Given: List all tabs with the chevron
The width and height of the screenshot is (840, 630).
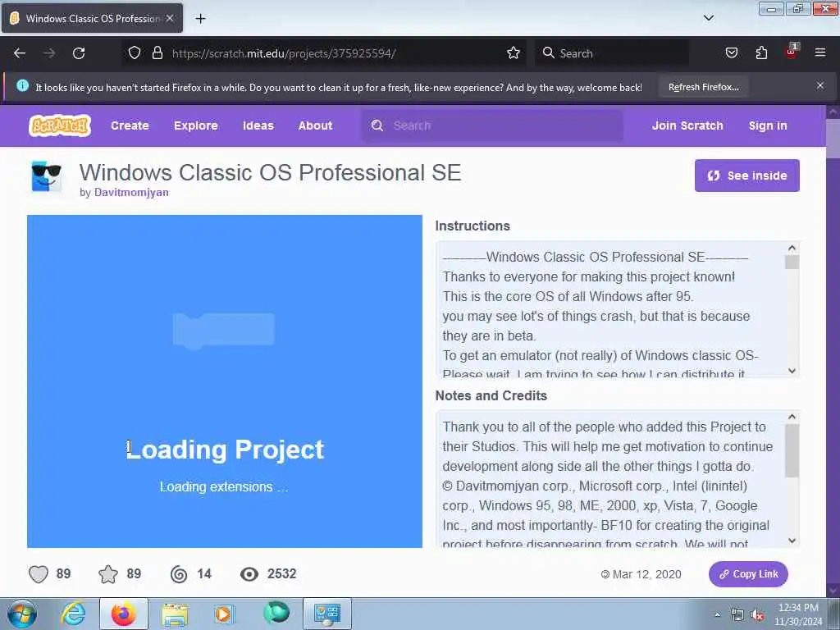Looking at the screenshot, I should click(709, 18).
